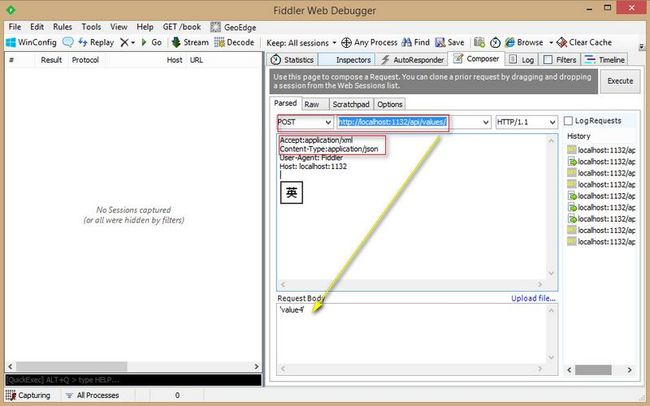Open Find sessions tool
This screenshot has height=406, width=650.
tap(416, 42)
